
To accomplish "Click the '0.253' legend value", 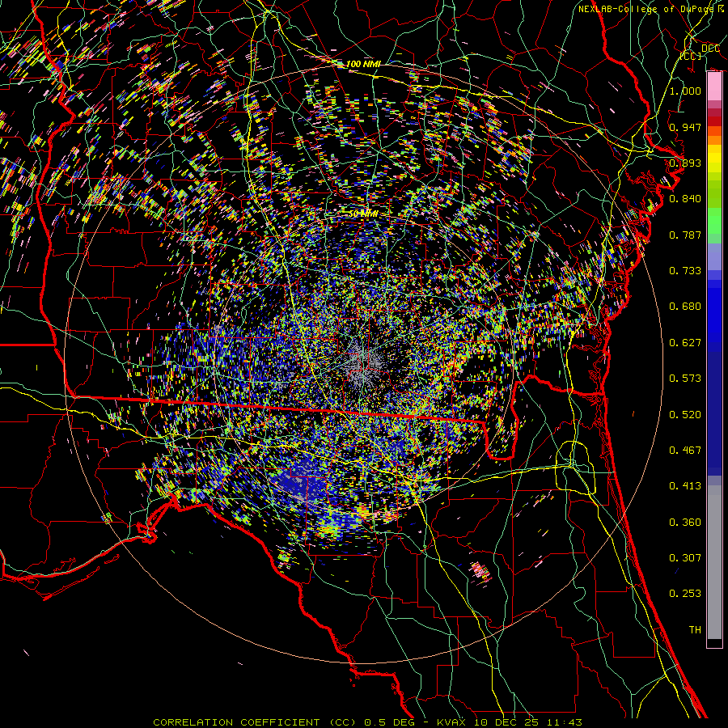I will [x=685, y=594].
